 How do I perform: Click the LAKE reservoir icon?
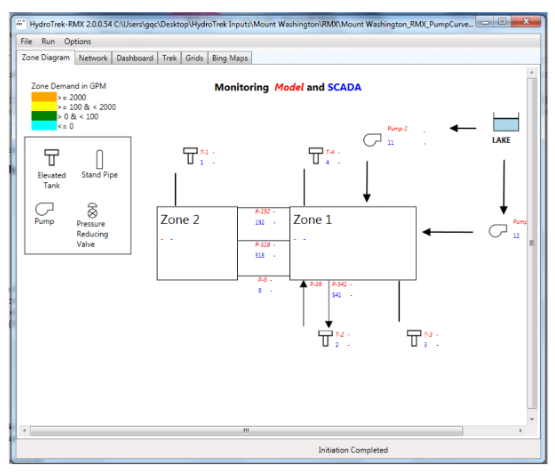click(x=506, y=122)
